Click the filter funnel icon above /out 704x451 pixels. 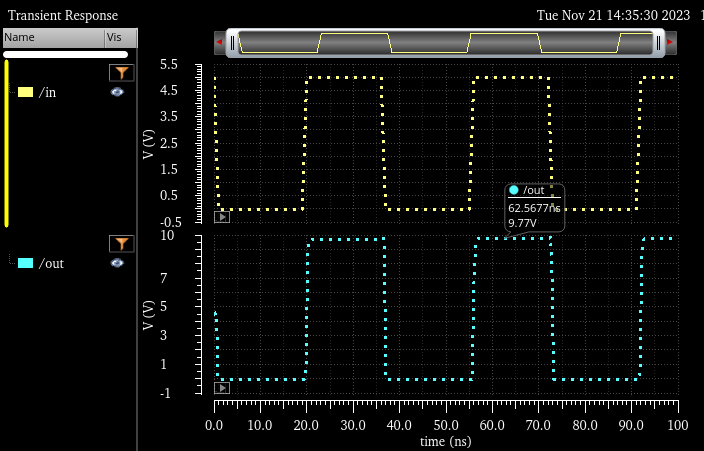coord(120,244)
